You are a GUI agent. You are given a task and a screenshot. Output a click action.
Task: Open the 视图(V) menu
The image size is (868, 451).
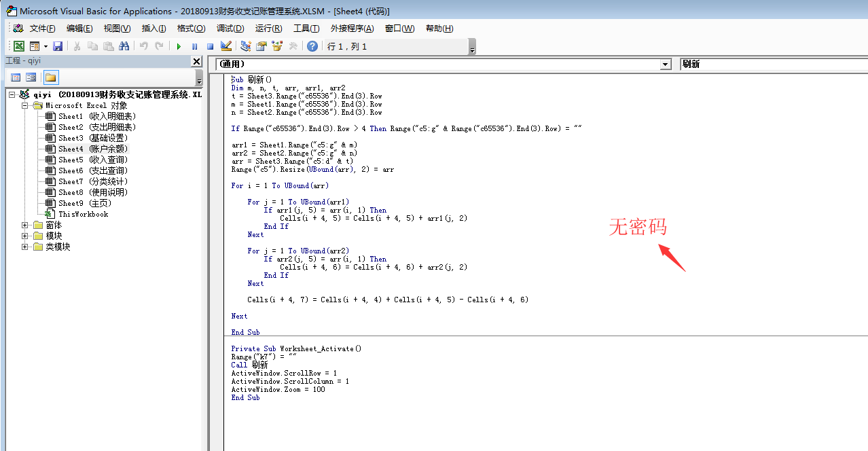[117, 29]
